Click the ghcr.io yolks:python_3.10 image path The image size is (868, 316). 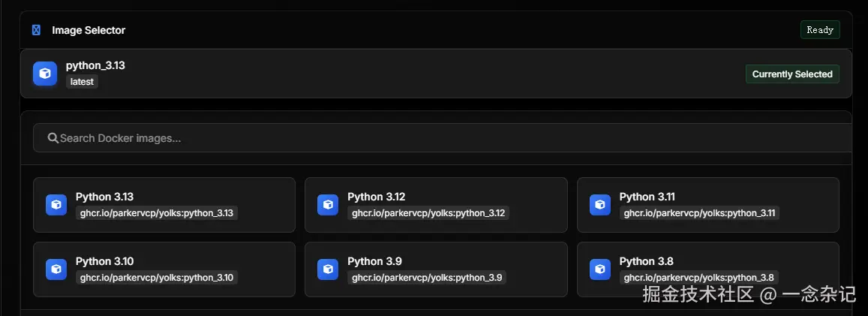pyautogui.click(x=157, y=278)
